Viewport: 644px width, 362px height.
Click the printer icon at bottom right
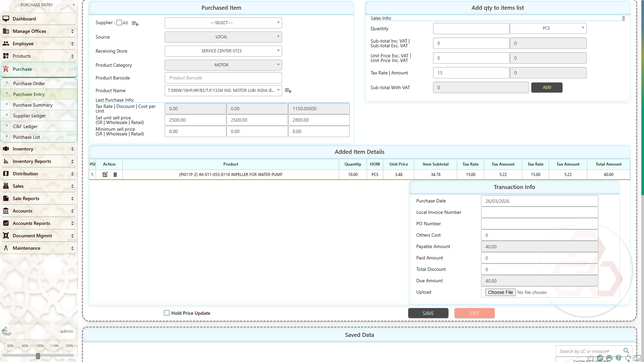609,358
